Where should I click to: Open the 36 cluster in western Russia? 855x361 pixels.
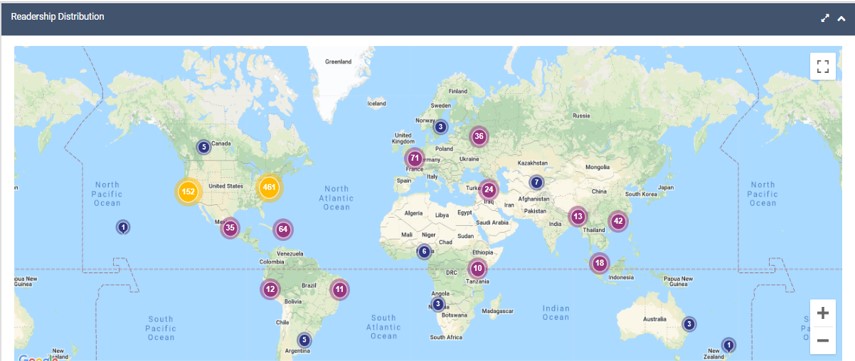pyautogui.click(x=479, y=136)
